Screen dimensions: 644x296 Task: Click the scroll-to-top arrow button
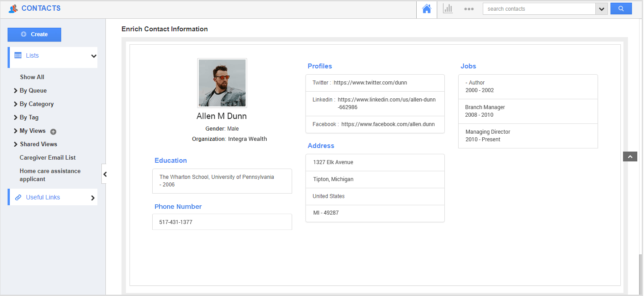(x=630, y=156)
